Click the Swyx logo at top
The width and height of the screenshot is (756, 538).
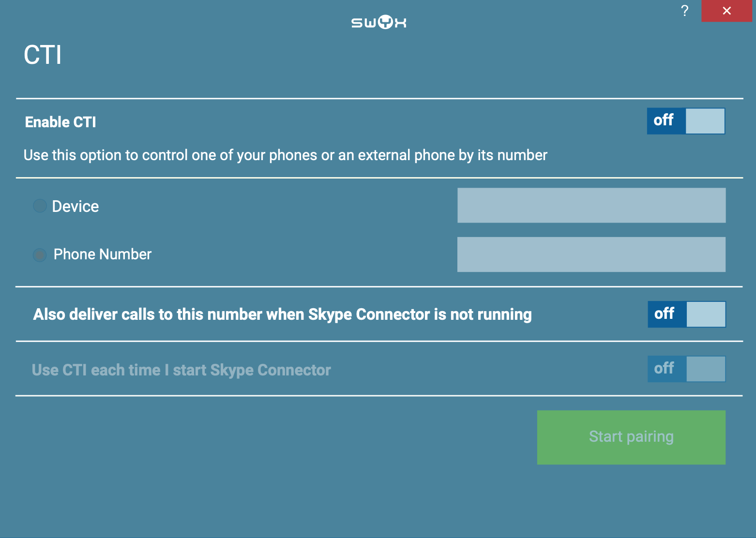(x=379, y=22)
